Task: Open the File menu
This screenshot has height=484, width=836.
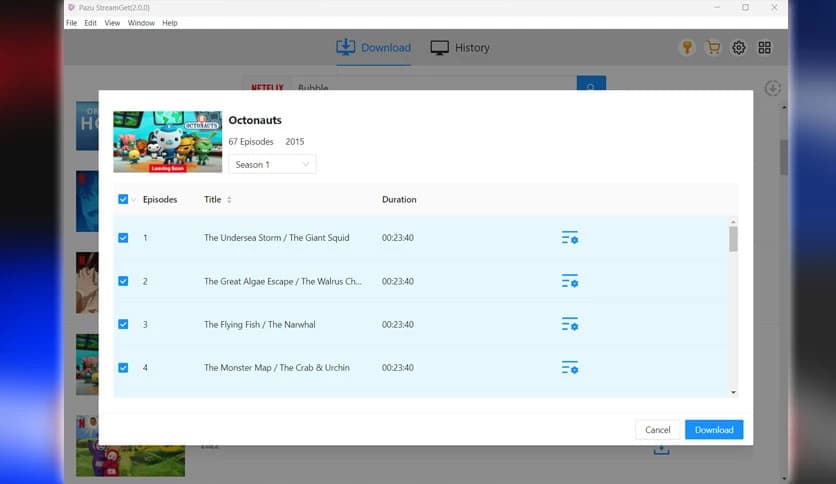Action: [x=71, y=23]
